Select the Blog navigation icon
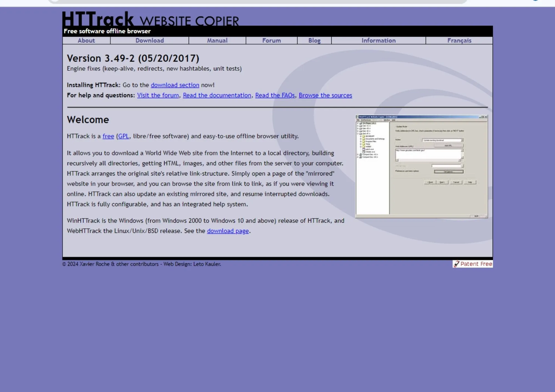The image size is (555, 392). pyautogui.click(x=314, y=40)
